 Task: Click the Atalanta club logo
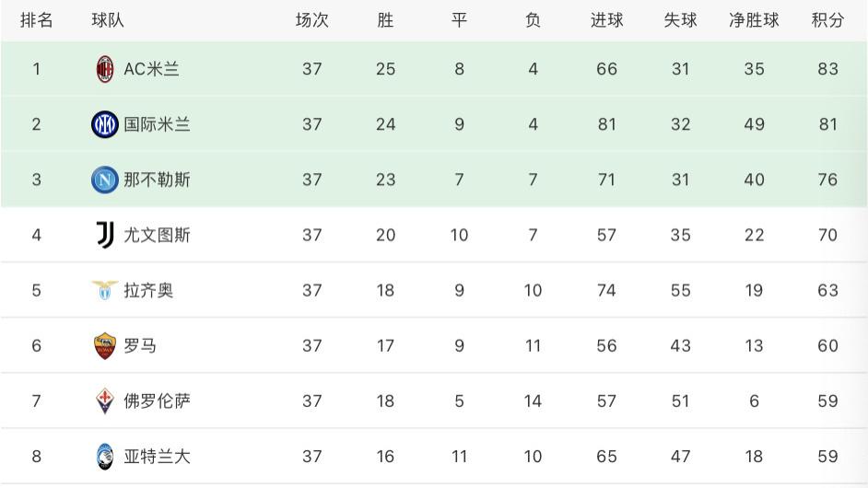105,457
